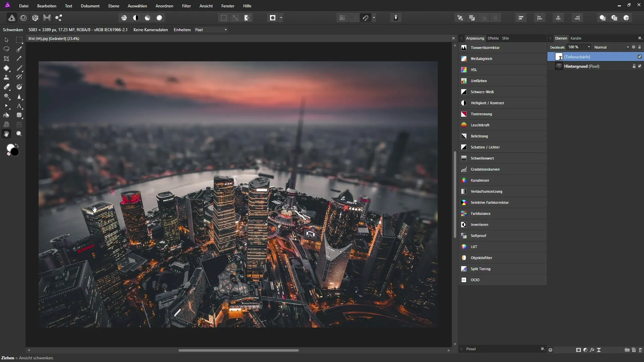Switch to the Stile tab

(x=505, y=38)
